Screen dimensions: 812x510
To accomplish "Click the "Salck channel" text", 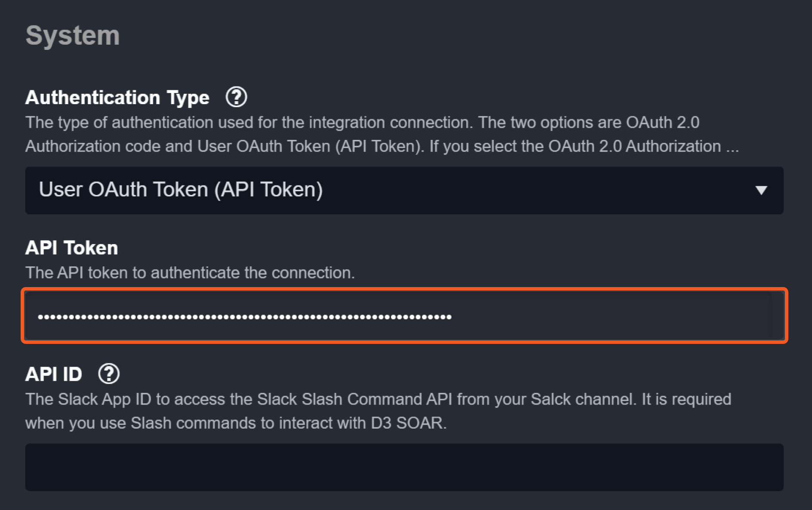I will pyautogui.click(x=582, y=399).
